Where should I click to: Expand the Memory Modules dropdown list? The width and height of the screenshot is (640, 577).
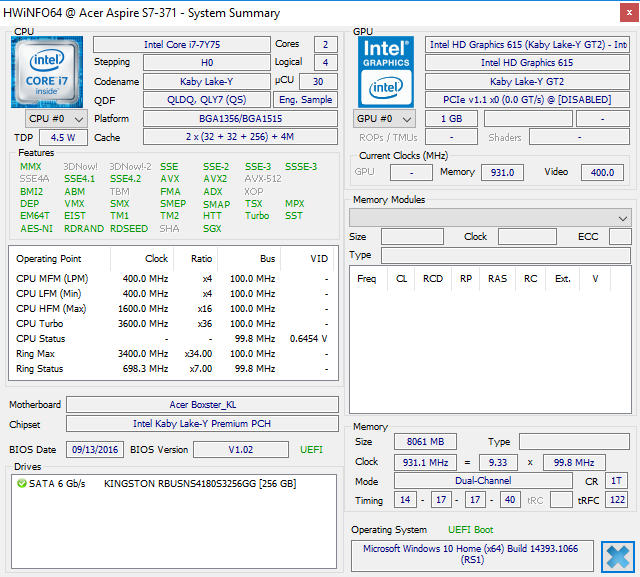point(621,218)
